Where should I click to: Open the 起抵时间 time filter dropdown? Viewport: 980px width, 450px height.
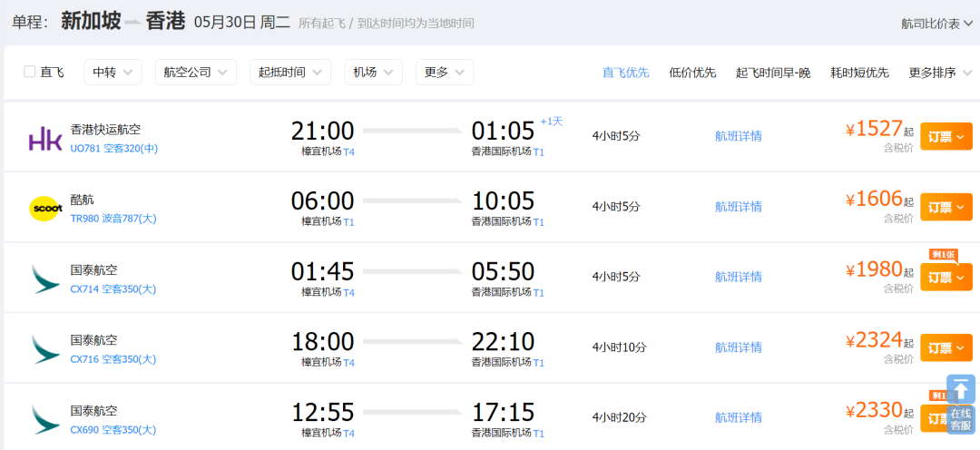tap(290, 72)
